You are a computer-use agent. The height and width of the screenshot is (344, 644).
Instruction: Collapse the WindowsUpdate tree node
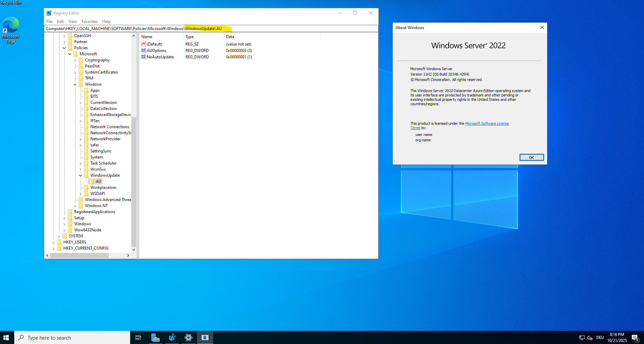81,175
